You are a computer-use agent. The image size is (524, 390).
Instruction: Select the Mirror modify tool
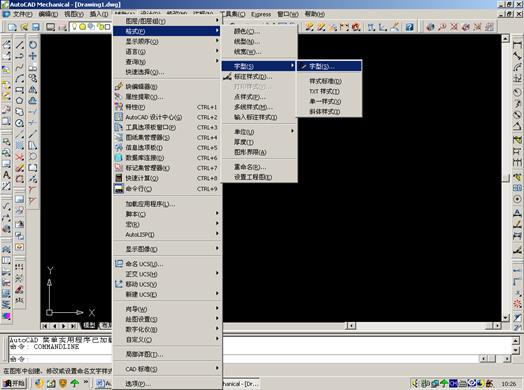(33, 90)
